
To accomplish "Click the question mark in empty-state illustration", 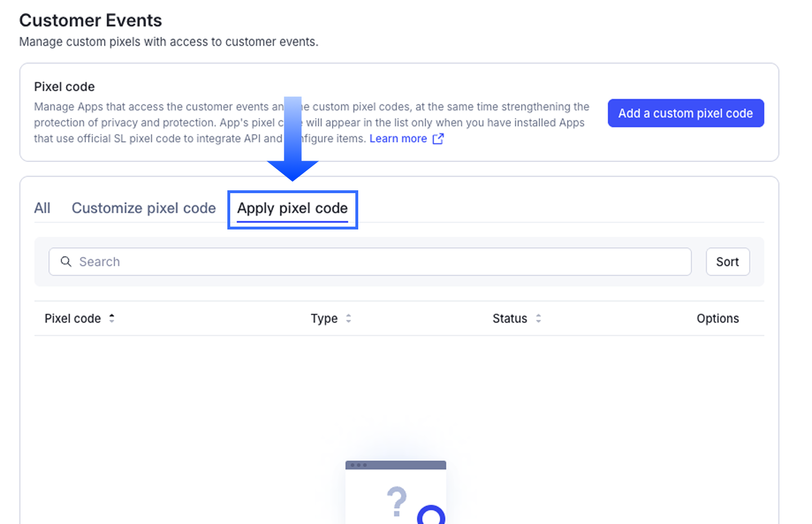I will [x=396, y=501].
